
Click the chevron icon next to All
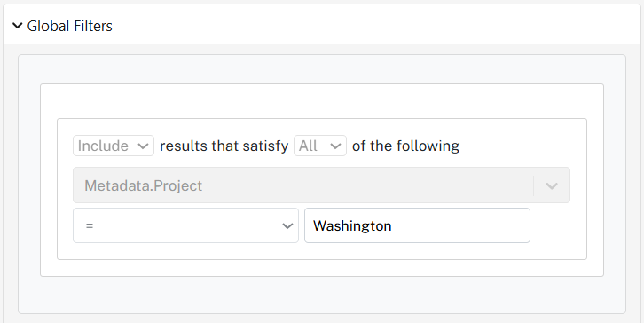pyautogui.click(x=335, y=146)
